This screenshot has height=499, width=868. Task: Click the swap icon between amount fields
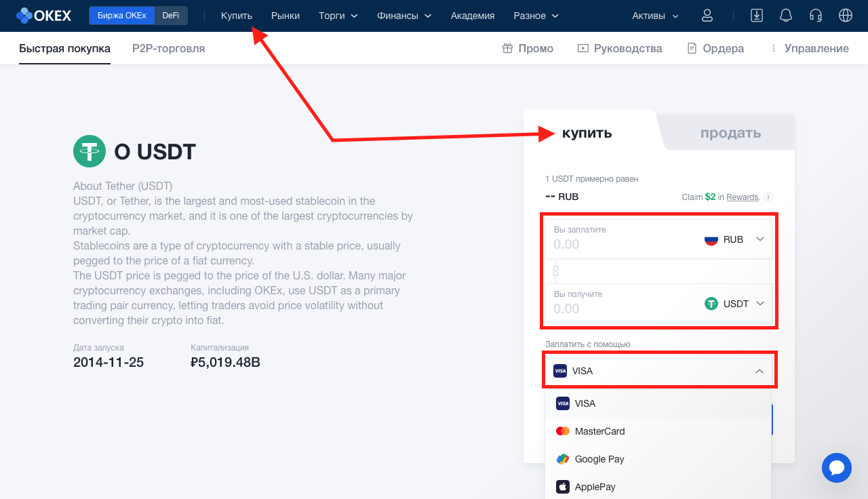tap(555, 271)
